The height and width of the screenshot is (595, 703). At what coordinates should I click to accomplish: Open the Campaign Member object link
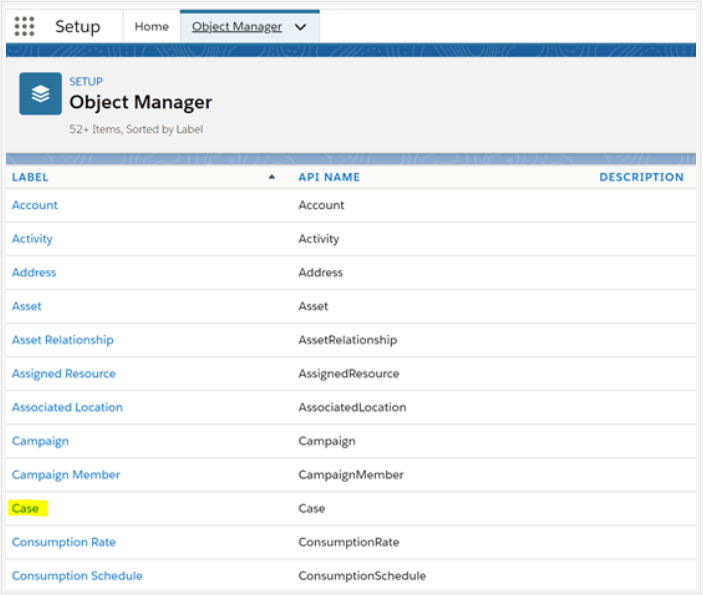pos(66,475)
